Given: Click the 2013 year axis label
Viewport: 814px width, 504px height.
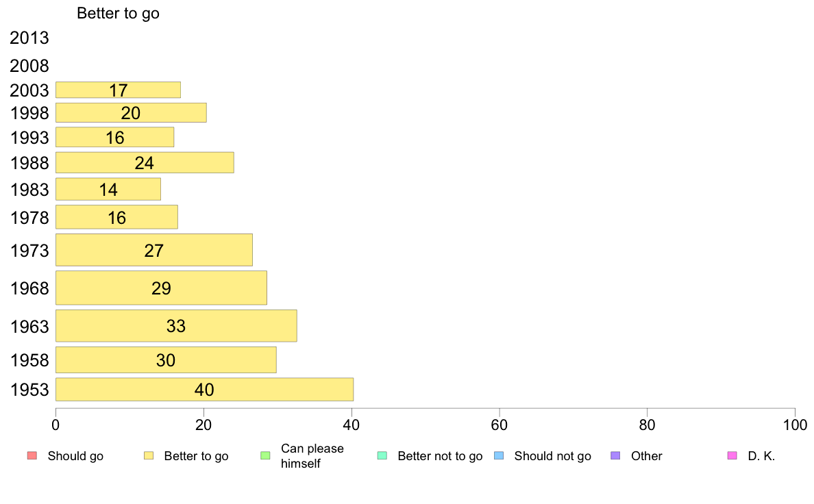Looking at the screenshot, I should click(x=29, y=38).
